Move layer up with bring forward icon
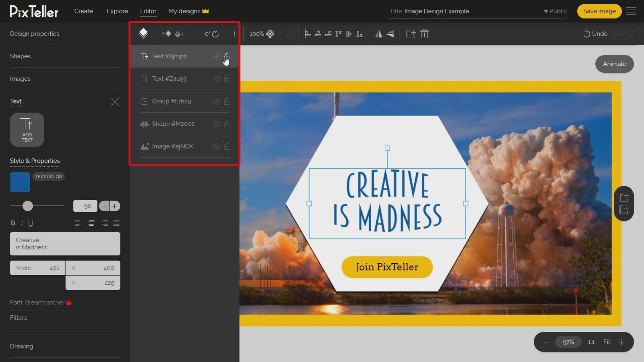Screen dimensions: 644x362 tap(166, 34)
